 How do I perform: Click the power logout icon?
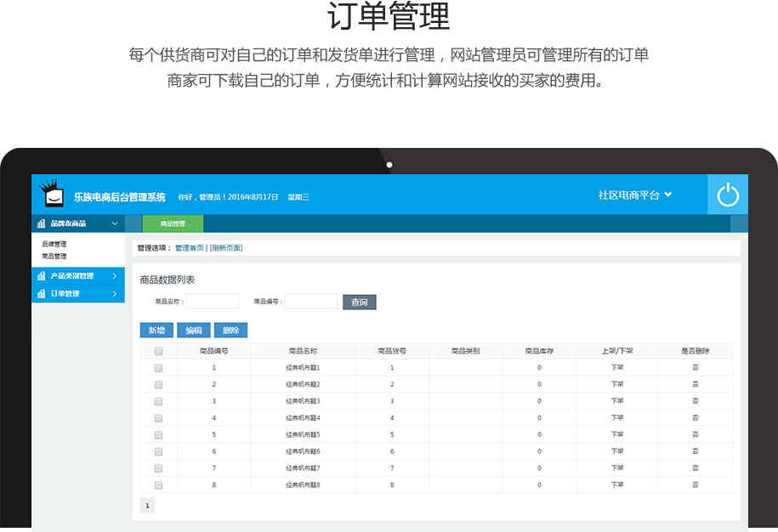coord(728,195)
